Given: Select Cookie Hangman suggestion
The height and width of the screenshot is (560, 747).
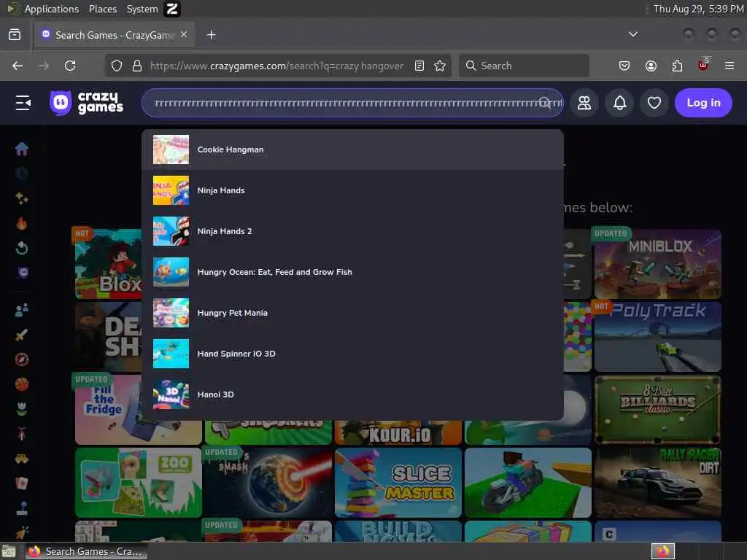Looking at the screenshot, I should click(x=352, y=149).
